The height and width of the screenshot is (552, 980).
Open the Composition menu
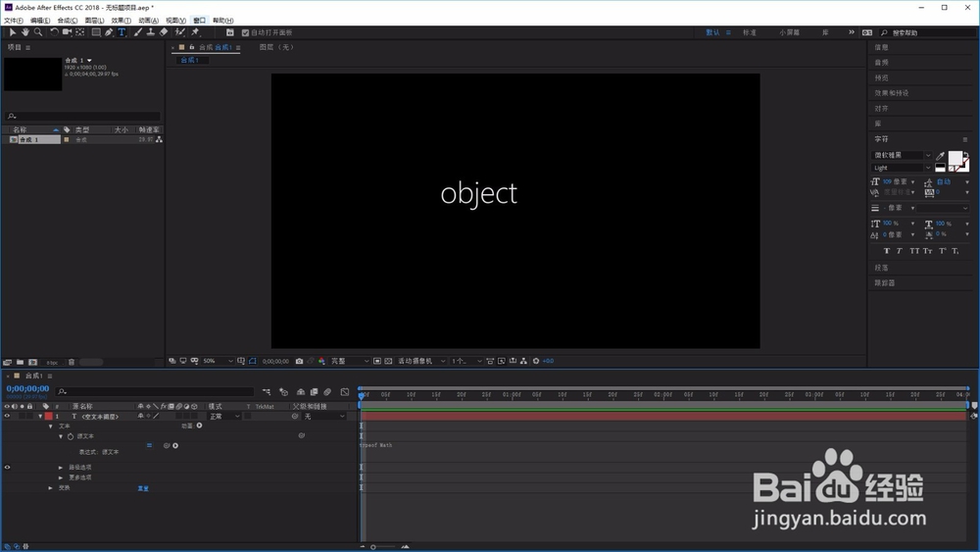click(68, 21)
